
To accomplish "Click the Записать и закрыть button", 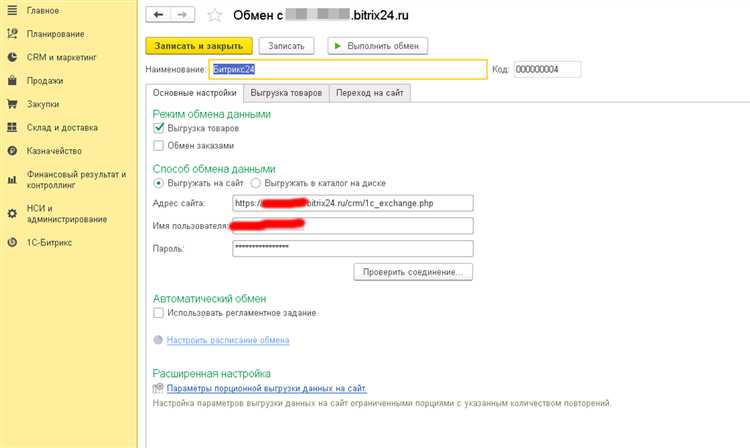I will (x=199, y=46).
